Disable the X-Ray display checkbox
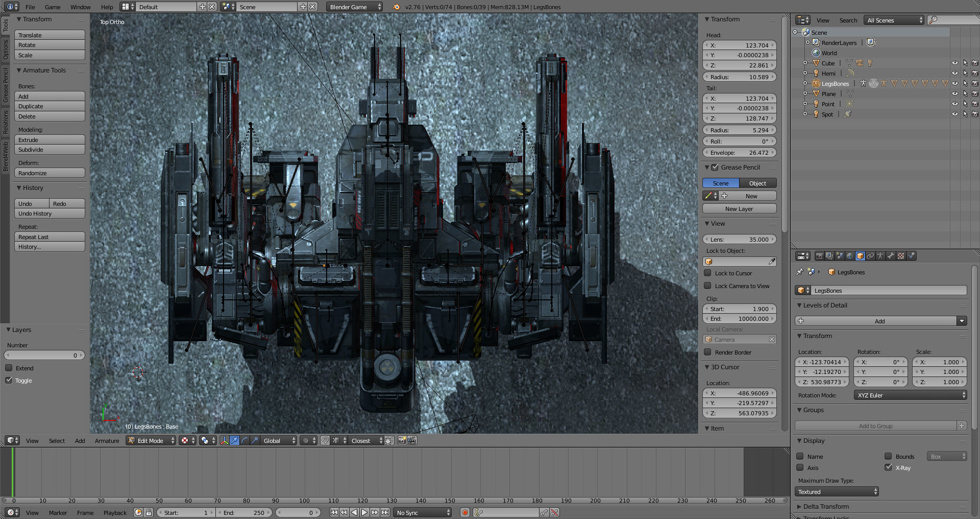This screenshot has width=980, height=519. coord(888,467)
